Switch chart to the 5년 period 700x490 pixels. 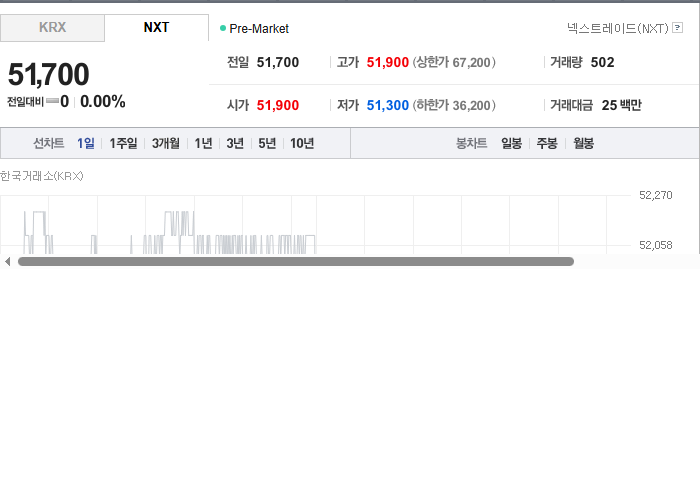[267, 143]
